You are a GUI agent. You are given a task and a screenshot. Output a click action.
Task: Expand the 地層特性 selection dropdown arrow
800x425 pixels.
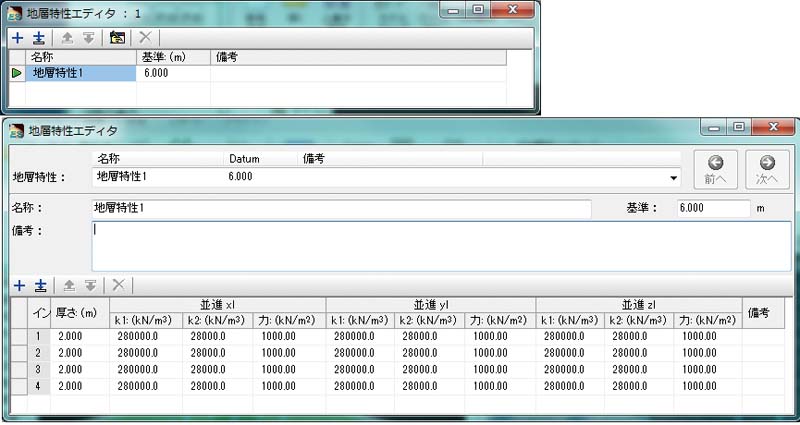674,178
